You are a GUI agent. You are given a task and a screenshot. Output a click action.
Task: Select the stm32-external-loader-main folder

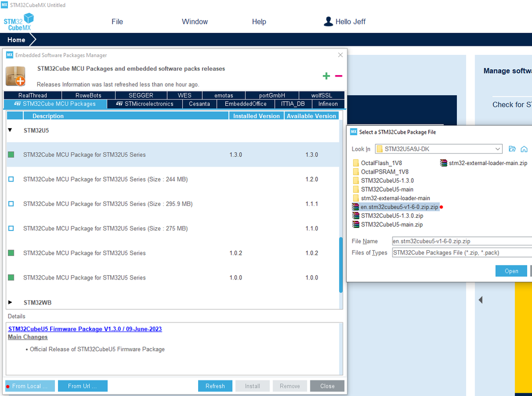coord(391,199)
